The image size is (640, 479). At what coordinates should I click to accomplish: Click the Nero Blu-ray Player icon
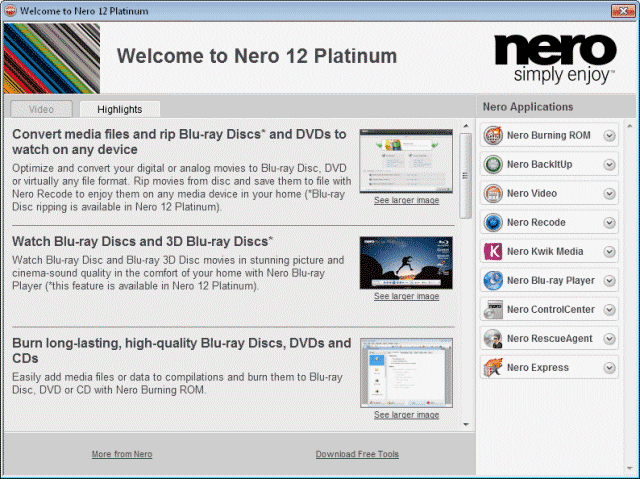coord(493,280)
